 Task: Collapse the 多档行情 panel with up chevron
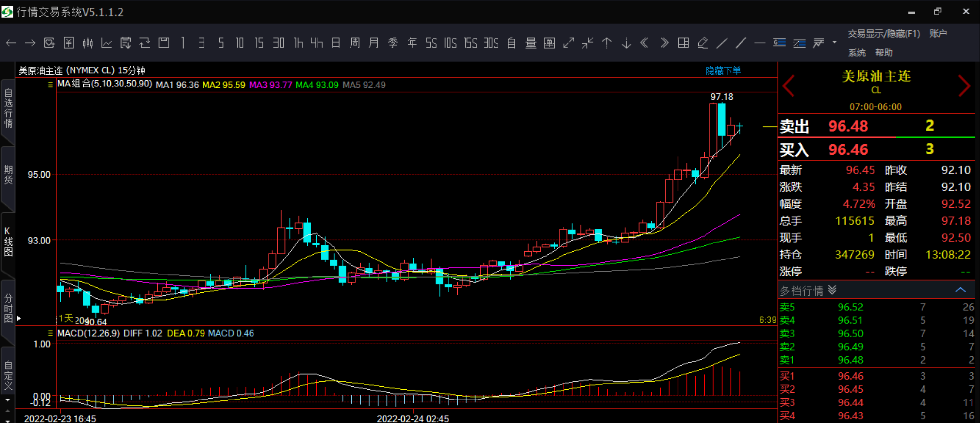(960, 290)
